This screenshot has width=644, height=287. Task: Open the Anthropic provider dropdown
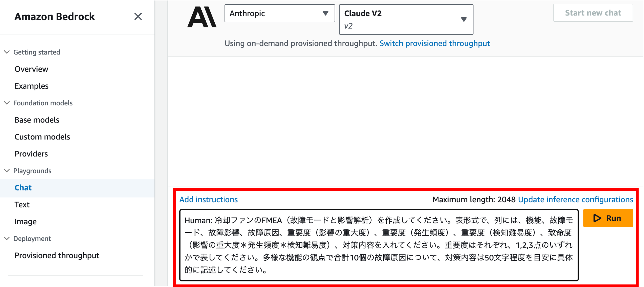(x=280, y=13)
